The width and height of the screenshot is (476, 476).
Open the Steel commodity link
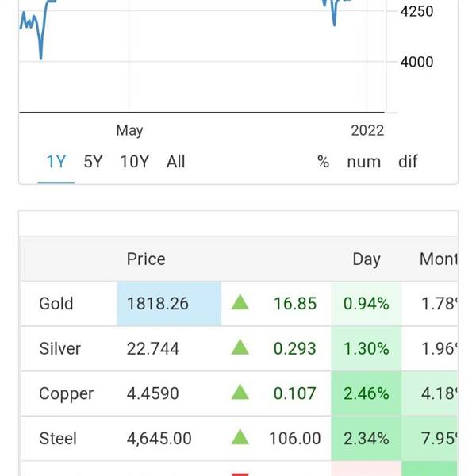[58, 438]
